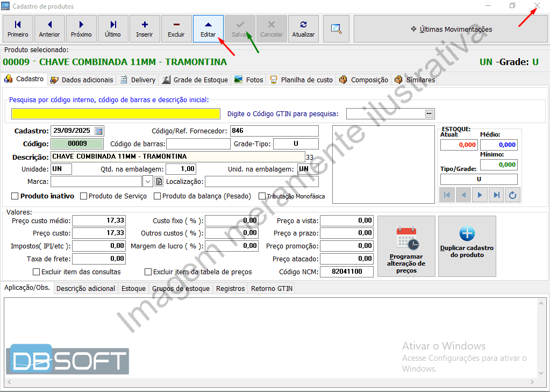Go to the first product record (Primeiro)
550x392 pixels.
[x=18, y=29]
